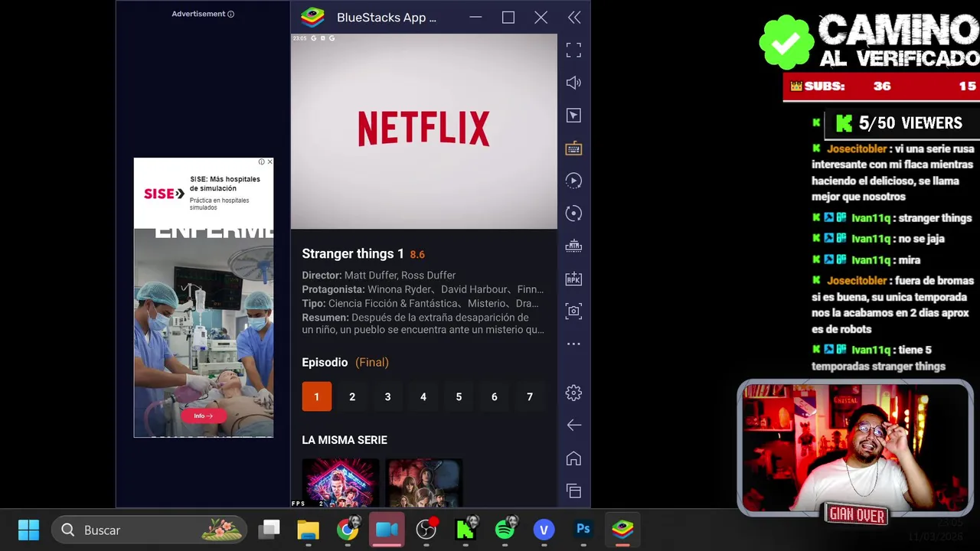Click the ad info icon on SISE banner
980x551 pixels.
pyautogui.click(x=261, y=162)
